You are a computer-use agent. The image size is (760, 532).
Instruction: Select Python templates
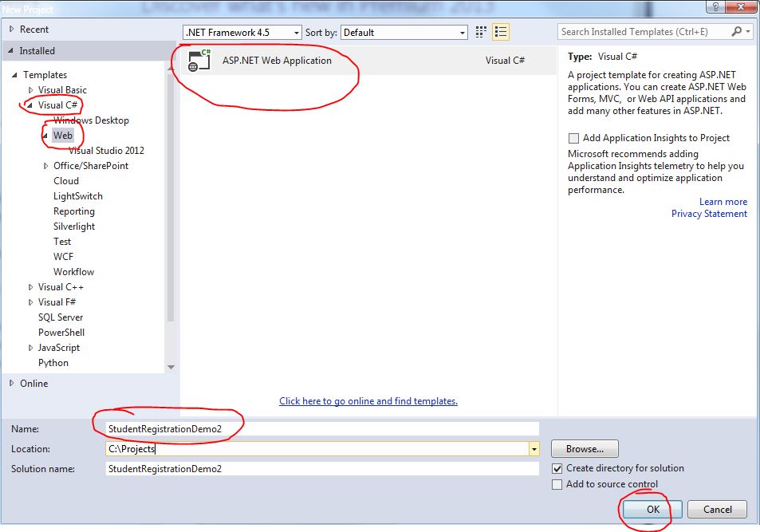[53, 363]
